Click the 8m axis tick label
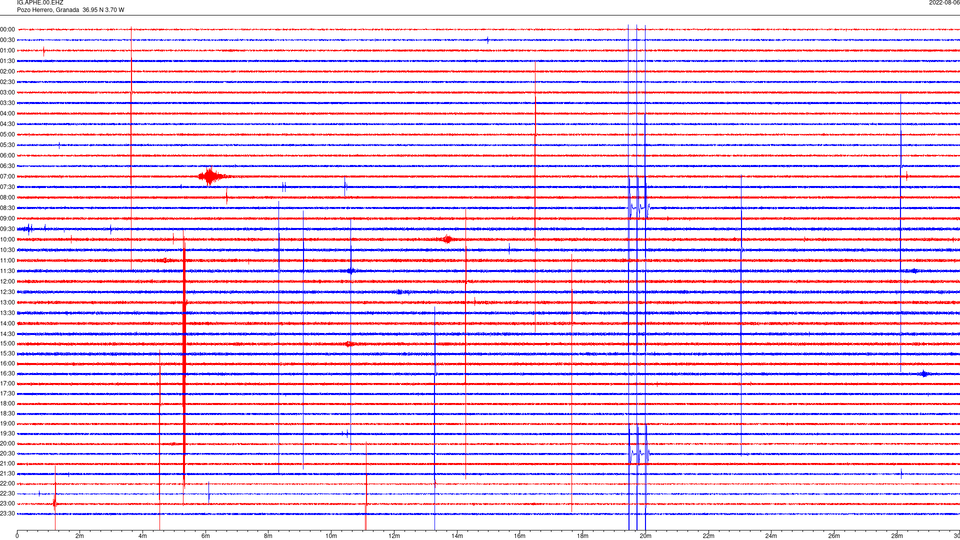960x540 pixels. (x=268, y=536)
